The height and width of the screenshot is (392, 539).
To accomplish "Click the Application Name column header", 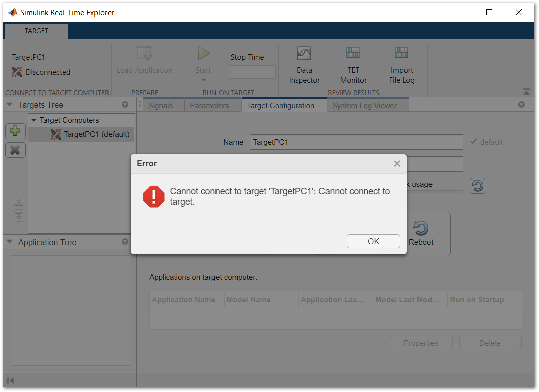I will click(x=187, y=300).
